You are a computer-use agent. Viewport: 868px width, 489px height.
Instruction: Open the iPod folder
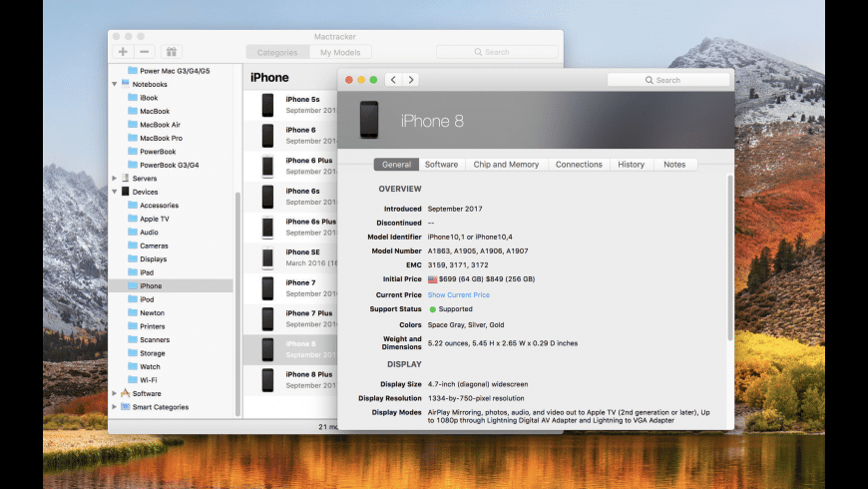[141, 299]
